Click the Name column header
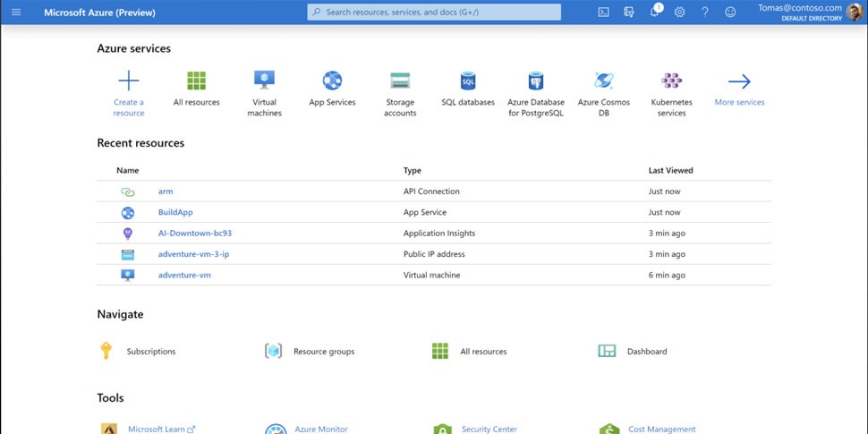The height and width of the screenshot is (434, 868). (127, 171)
